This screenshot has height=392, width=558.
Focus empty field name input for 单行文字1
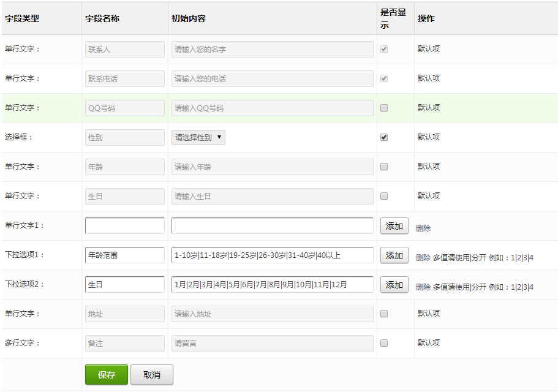(125, 225)
